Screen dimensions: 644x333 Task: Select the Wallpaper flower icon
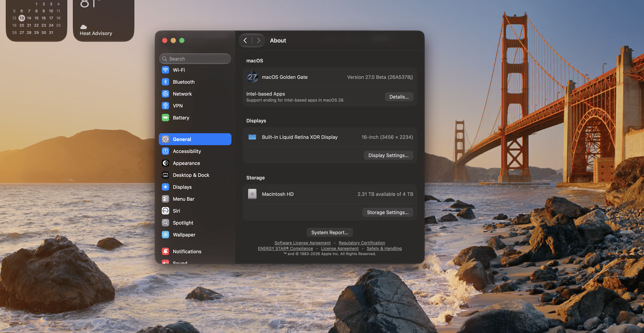click(x=165, y=234)
